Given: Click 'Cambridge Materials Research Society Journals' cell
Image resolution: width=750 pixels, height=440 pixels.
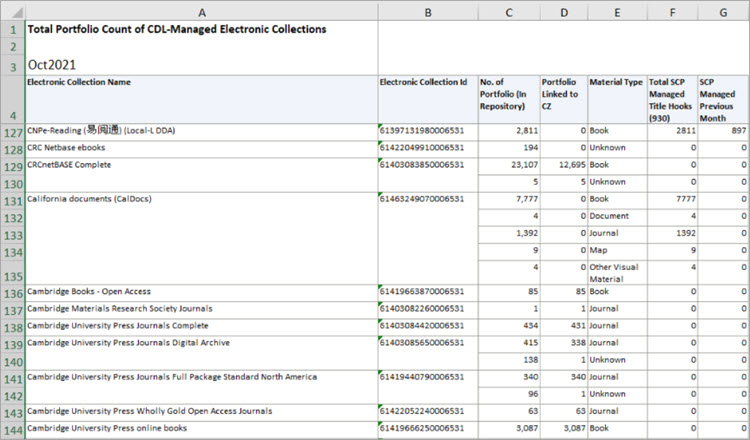Looking at the screenshot, I should 201,310.
